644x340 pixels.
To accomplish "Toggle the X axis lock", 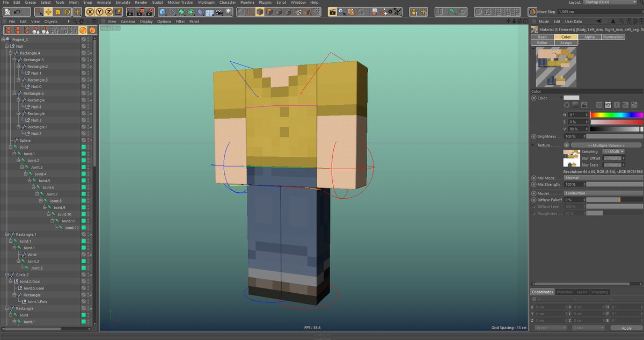I will click(x=90, y=11).
